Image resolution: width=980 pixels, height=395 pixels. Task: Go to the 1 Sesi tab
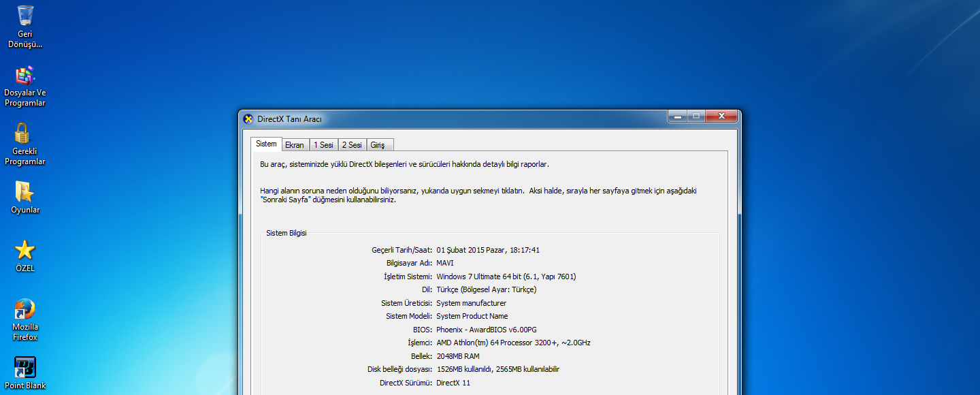[x=323, y=145]
